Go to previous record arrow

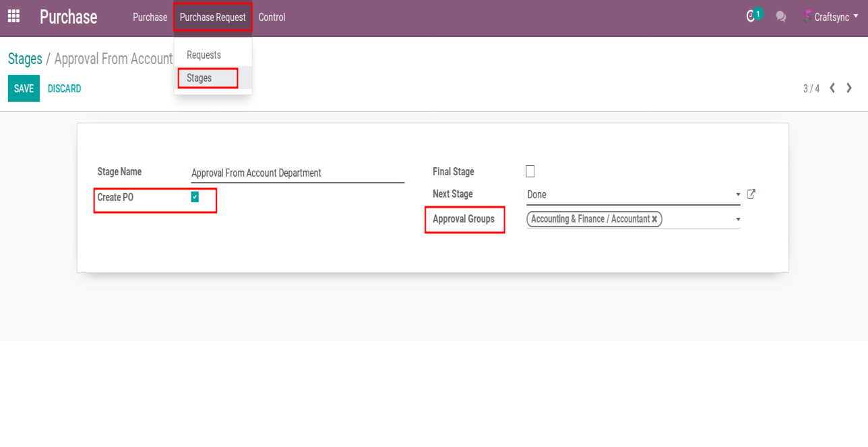click(x=832, y=88)
